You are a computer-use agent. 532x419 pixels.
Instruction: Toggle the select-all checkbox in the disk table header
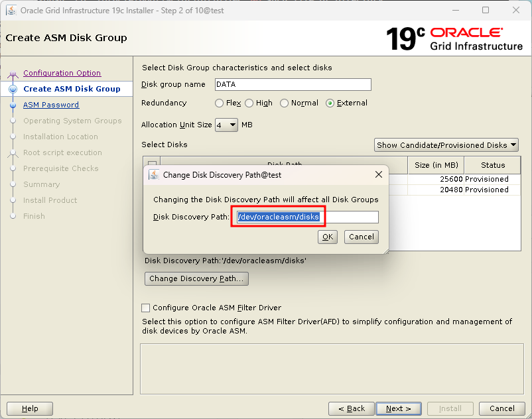pos(152,162)
